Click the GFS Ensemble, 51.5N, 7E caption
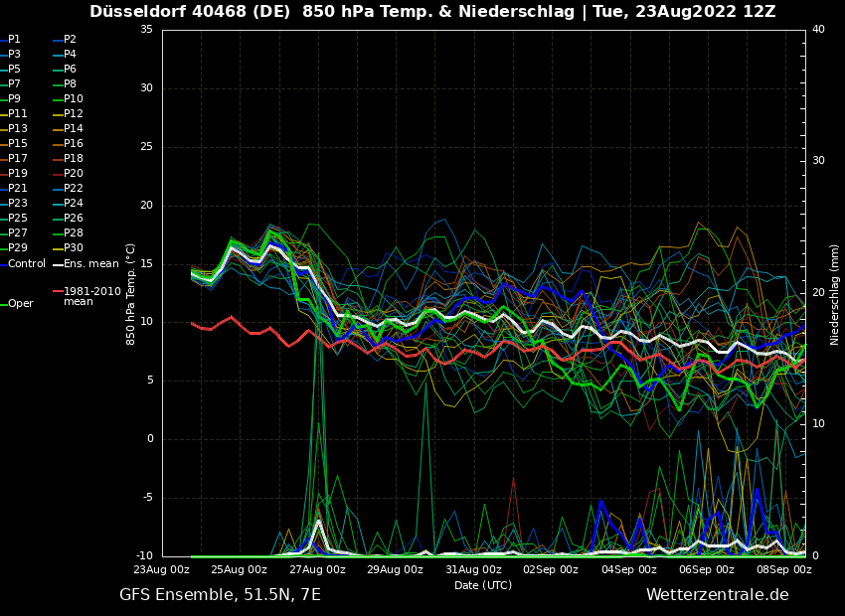The image size is (845, 616). tap(220, 595)
